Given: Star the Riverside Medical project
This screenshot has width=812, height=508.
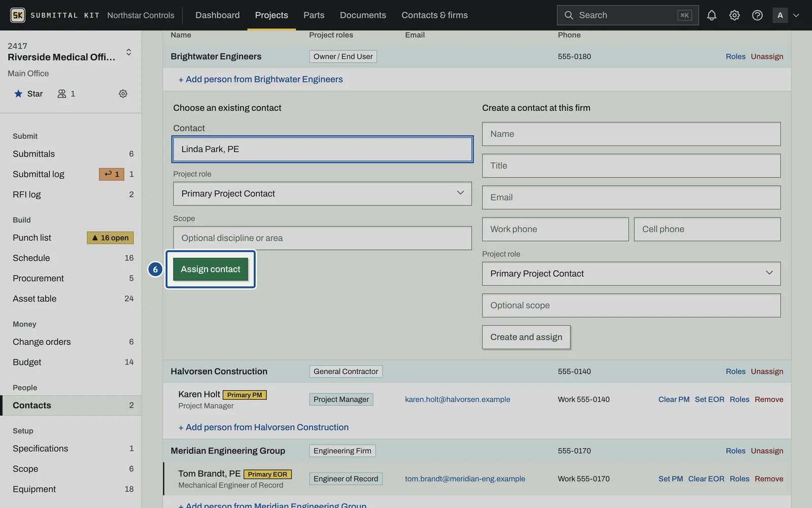Looking at the screenshot, I should point(28,93).
